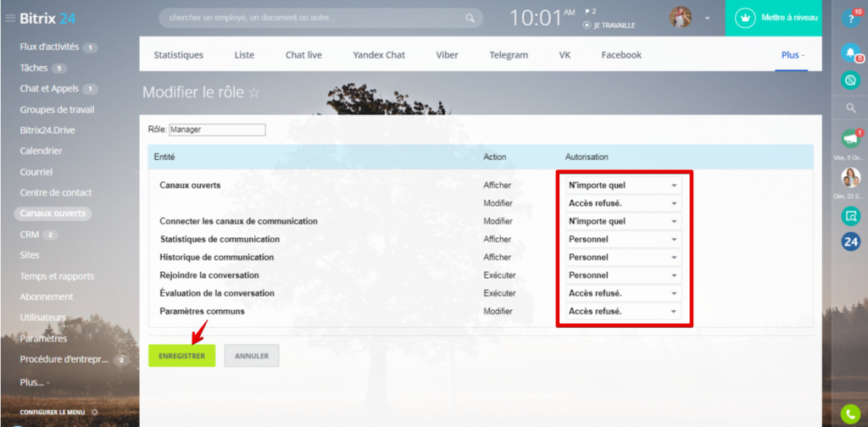This screenshot has height=427, width=868.
Task: Open the blue 24 icon in right panel
Action: point(851,241)
